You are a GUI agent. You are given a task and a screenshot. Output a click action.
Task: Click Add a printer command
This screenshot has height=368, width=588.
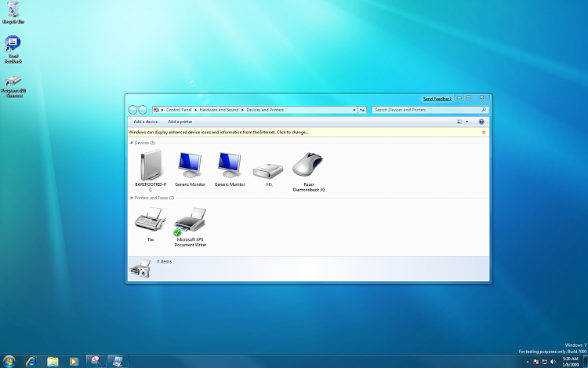[180, 122]
